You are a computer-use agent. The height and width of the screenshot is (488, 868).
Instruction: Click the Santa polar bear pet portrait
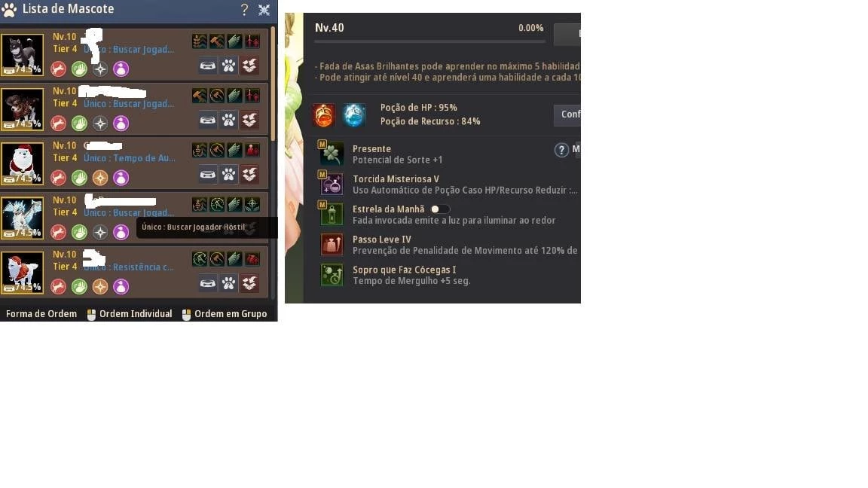pyautogui.click(x=22, y=163)
